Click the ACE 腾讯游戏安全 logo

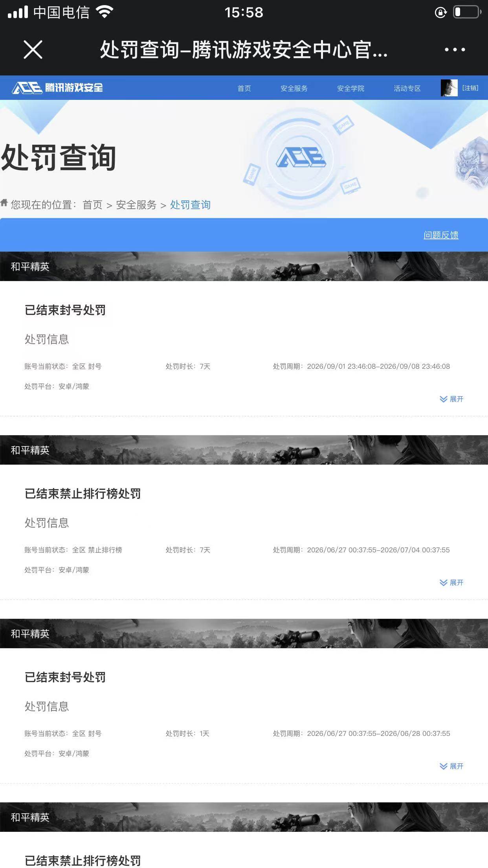click(x=57, y=88)
